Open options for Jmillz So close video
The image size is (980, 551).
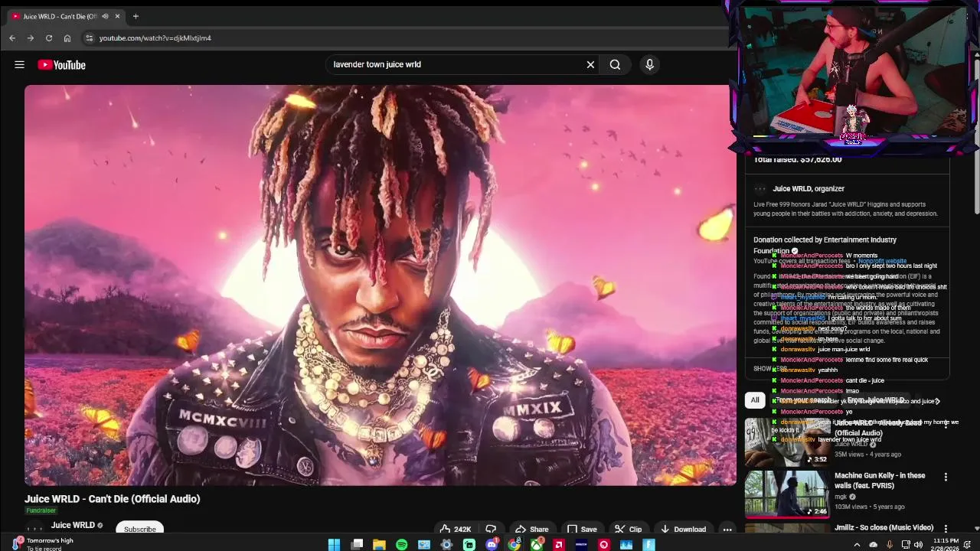(946, 528)
